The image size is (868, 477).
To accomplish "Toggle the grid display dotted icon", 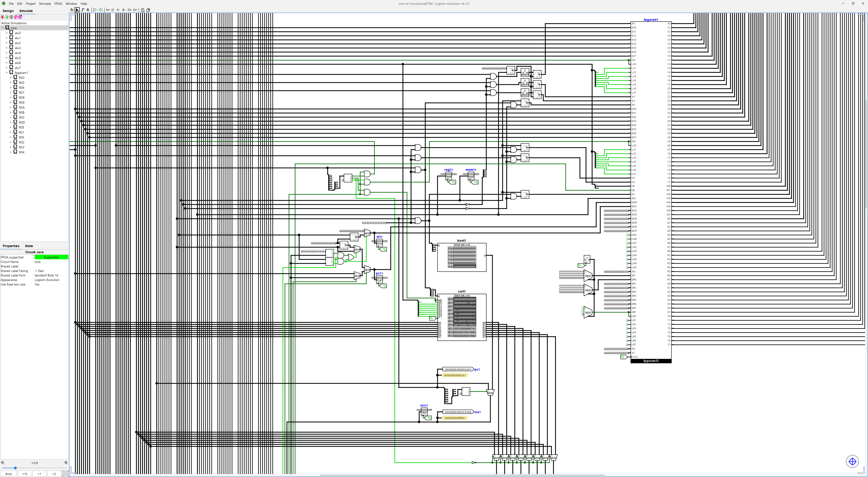I will tap(65, 474).
